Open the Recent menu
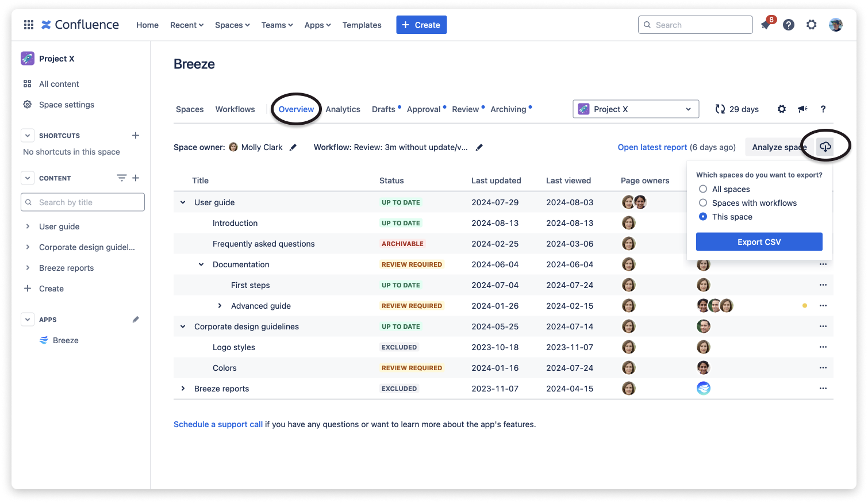Image resolution: width=868 pixels, height=503 pixels. [187, 25]
